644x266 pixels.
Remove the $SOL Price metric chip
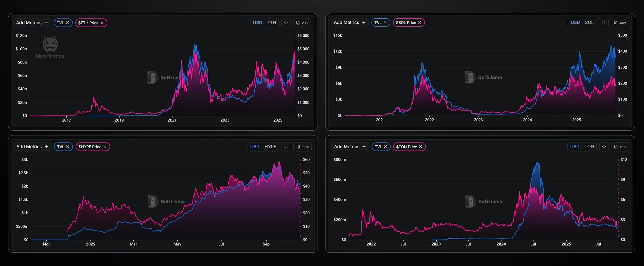coord(420,23)
